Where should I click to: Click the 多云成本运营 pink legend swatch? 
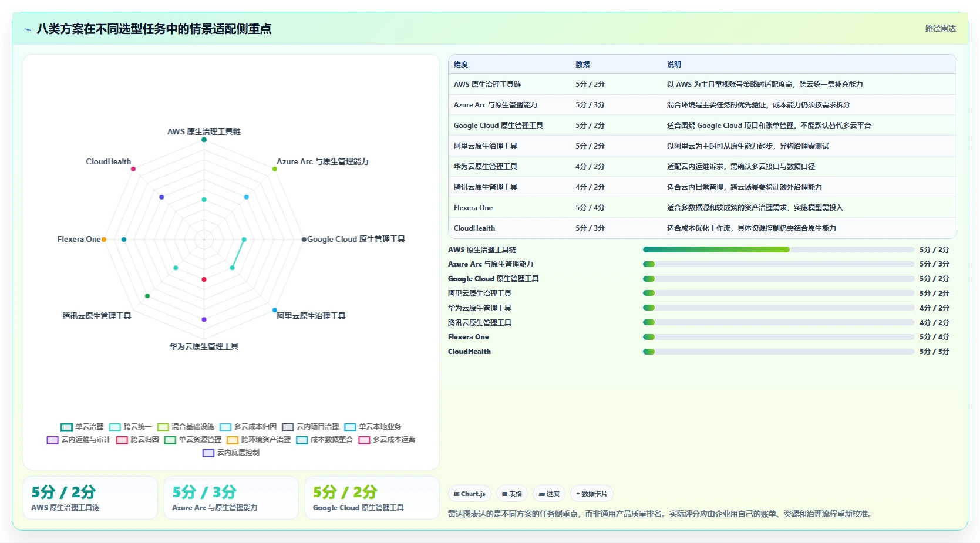[364, 440]
